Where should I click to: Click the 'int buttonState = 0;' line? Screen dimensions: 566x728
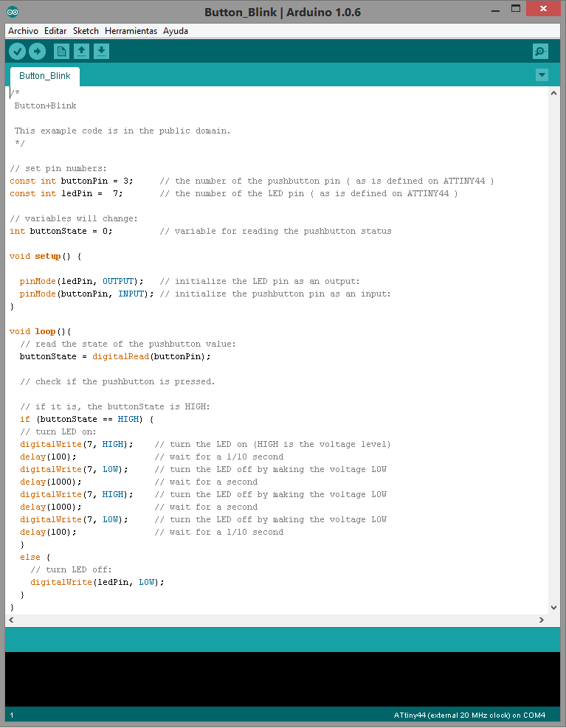coord(61,231)
